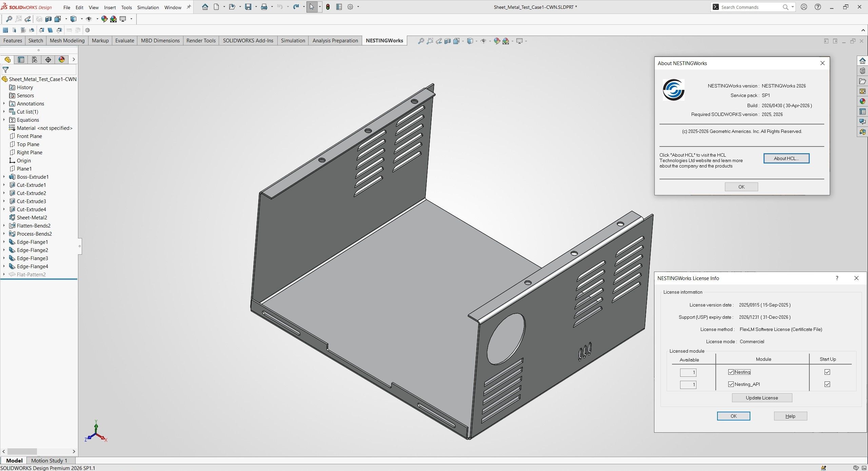The width and height of the screenshot is (868, 471).
Task: Click Zoom to Area in the heads-up view toolbar
Action: 430,41
